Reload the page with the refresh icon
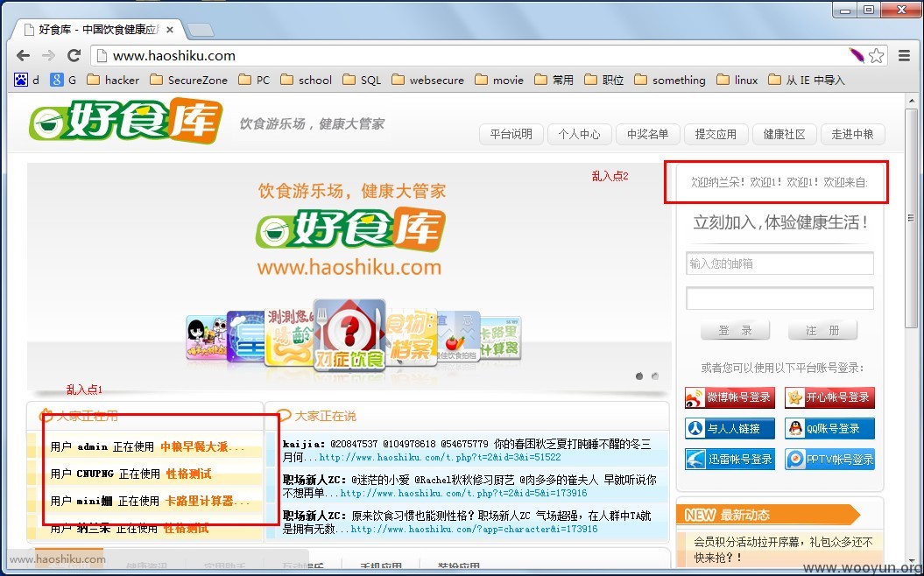This screenshot has height=576, width=924. (x=74, y=55)
